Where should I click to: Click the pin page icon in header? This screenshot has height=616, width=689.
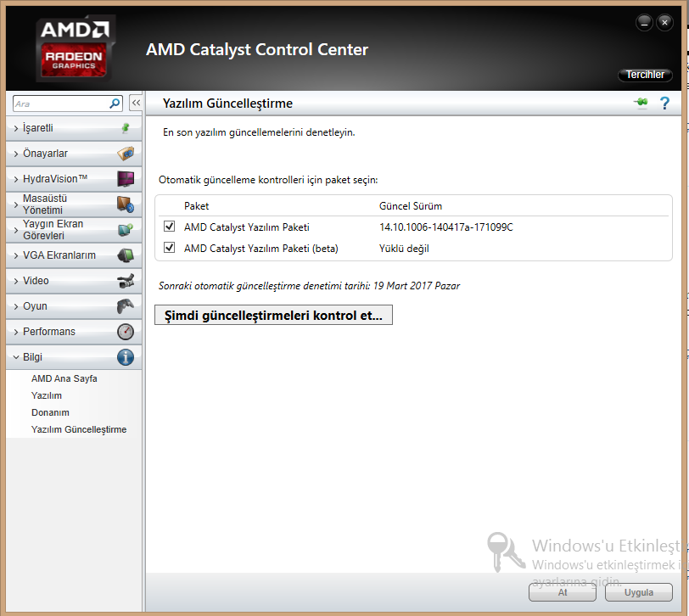coord(641,103)
